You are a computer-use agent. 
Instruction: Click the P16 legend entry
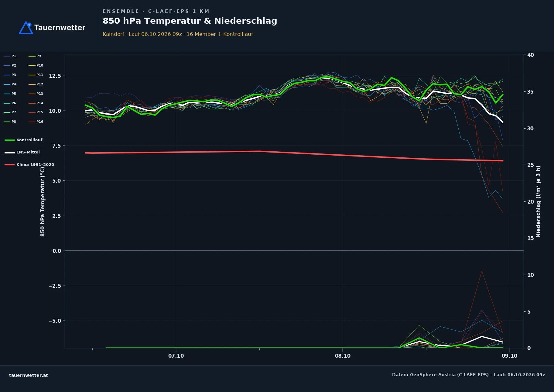(x=36, y=122)
